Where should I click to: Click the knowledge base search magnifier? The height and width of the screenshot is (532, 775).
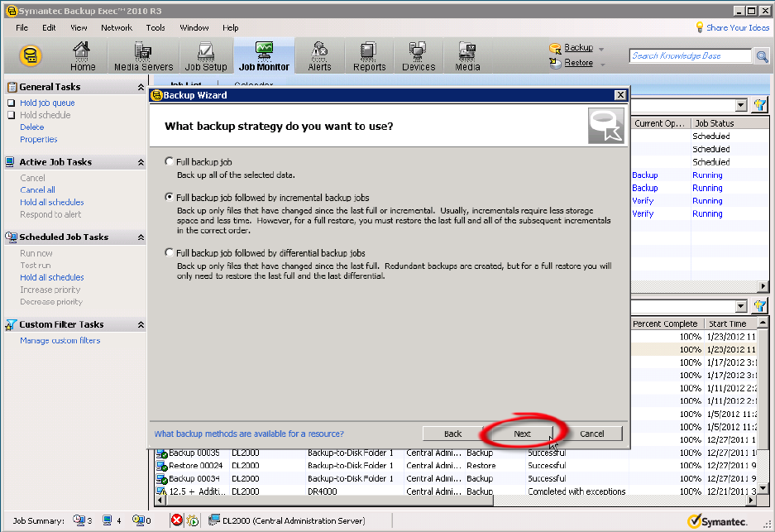point(762,56)
